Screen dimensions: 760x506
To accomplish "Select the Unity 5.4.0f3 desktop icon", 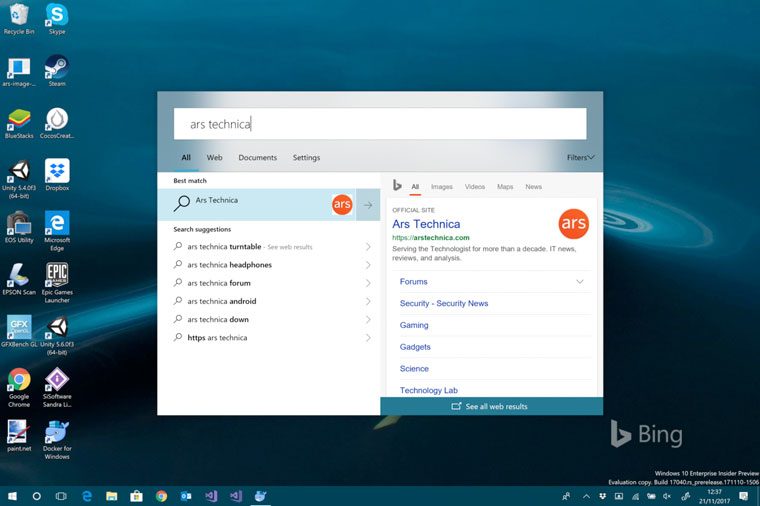I will 19,179.
